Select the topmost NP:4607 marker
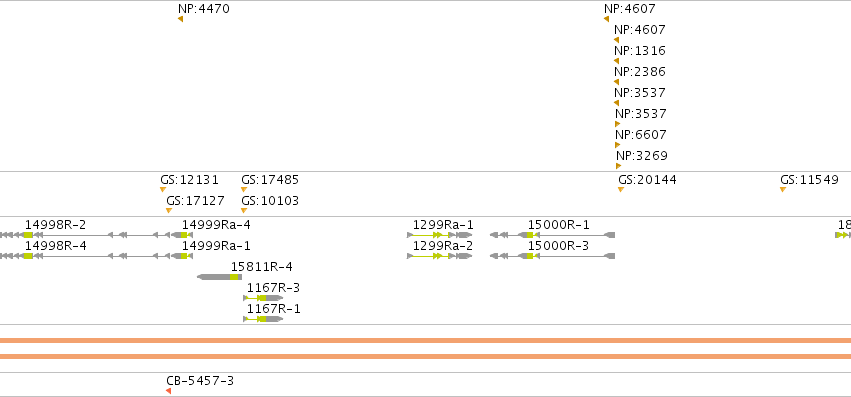The width and height of the screenshot is (851, 397). [x=606, y=20]
